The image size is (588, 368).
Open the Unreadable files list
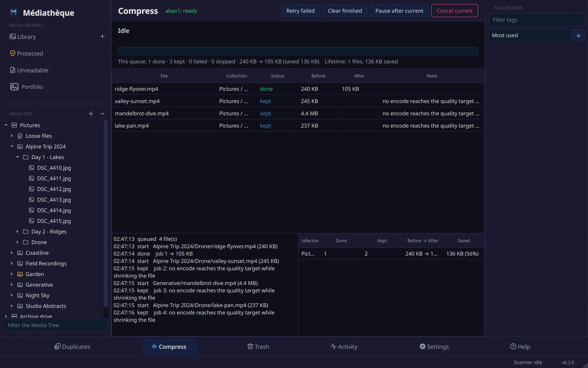tap(29, 70)
